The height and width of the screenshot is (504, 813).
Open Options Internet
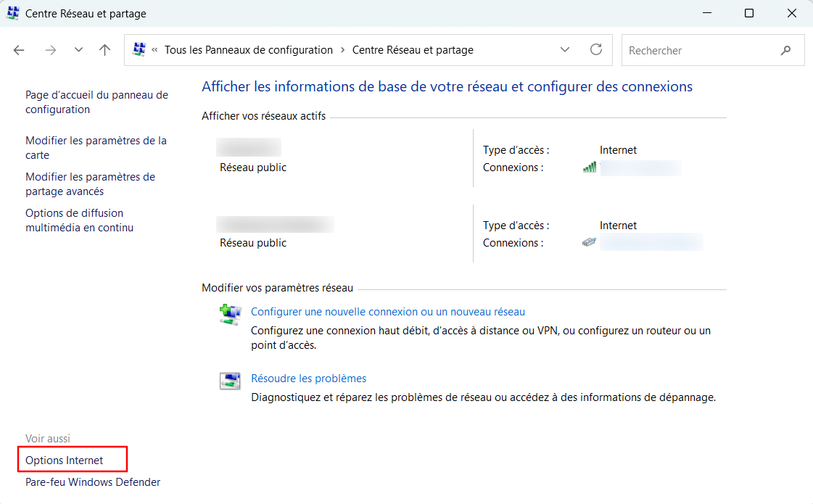64,460
